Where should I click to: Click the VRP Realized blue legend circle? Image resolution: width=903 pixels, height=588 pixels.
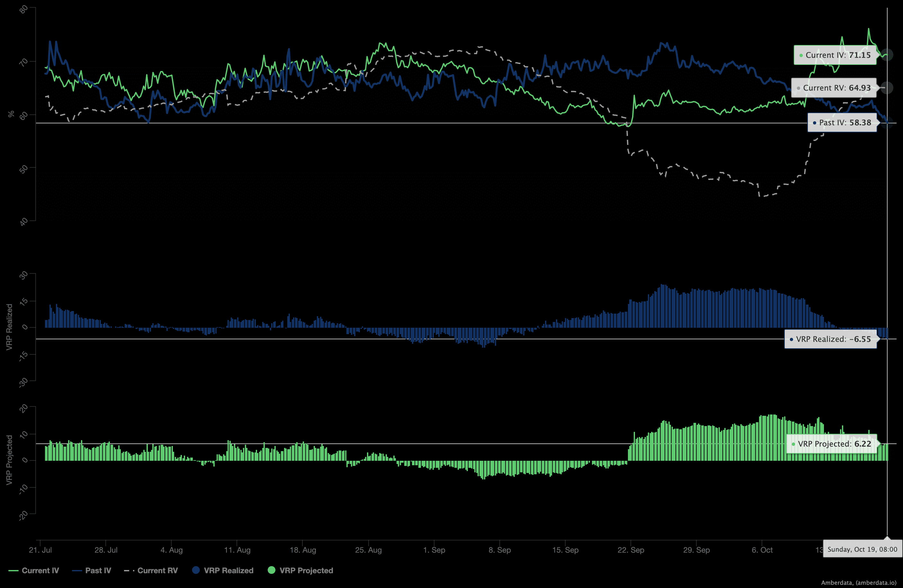click(196, 570)
